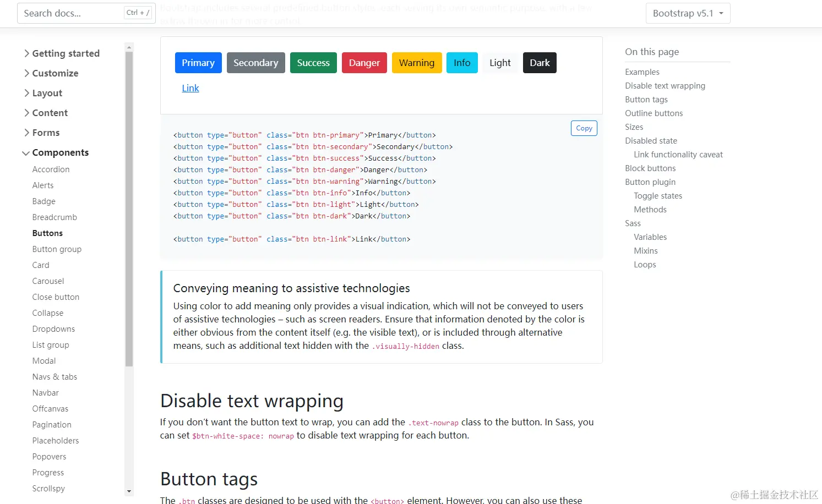The width and height of the screenshot is (822, 504).
Task: Jump to Sass section
Action: (633, 223)
